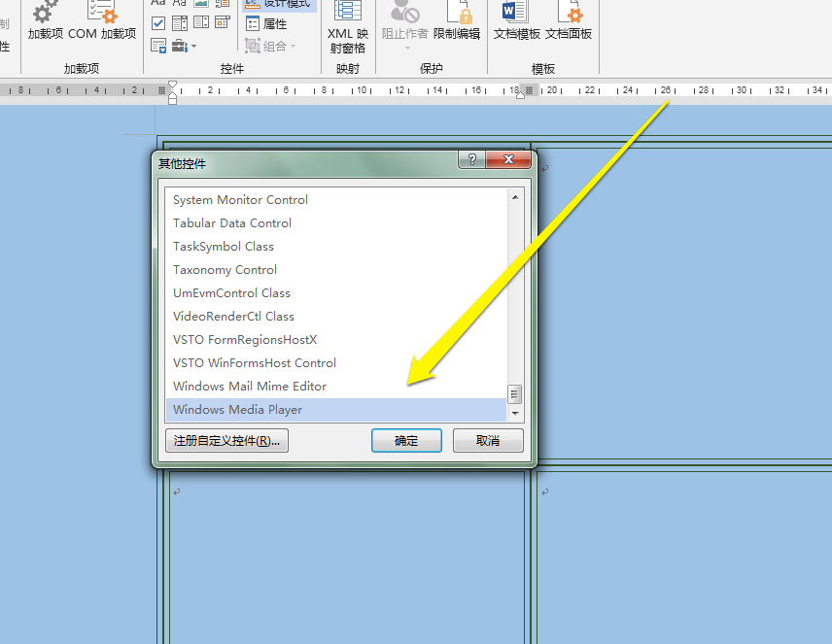Select System Monitor Control in list
Viewport: 832px width, 644px height.
pos(336,200)
